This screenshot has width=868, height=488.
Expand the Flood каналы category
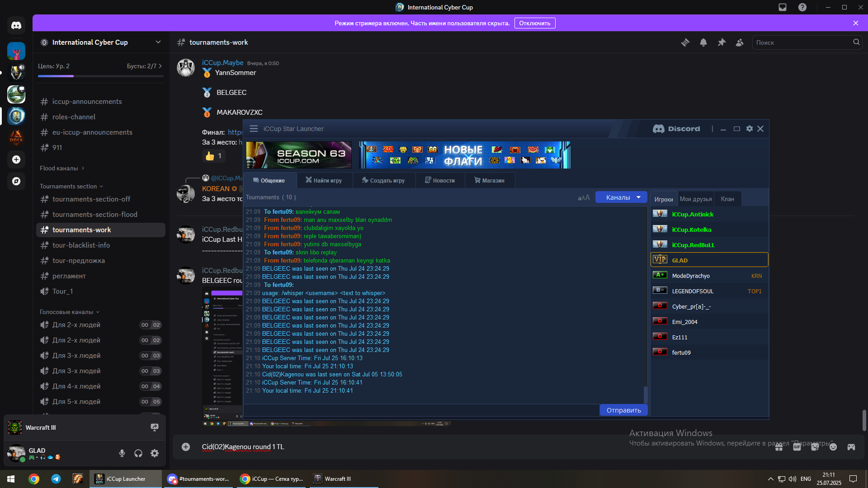click(62, 168)
